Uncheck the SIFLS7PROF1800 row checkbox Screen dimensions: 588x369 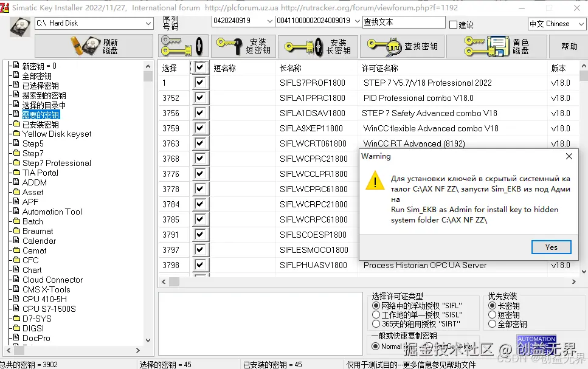[200, 83]
